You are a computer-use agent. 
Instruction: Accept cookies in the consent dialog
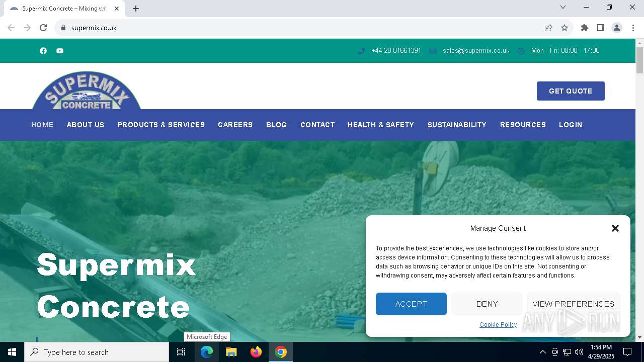(x=411, y=304)
